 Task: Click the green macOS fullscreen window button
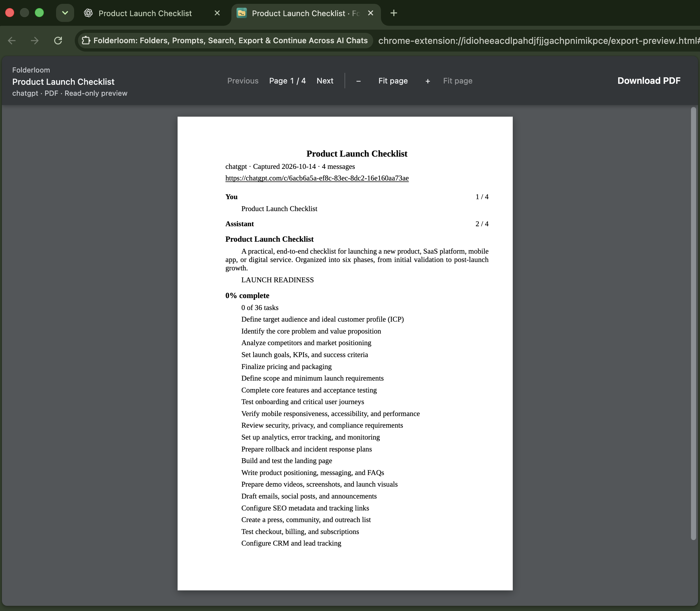coord(40,13)
